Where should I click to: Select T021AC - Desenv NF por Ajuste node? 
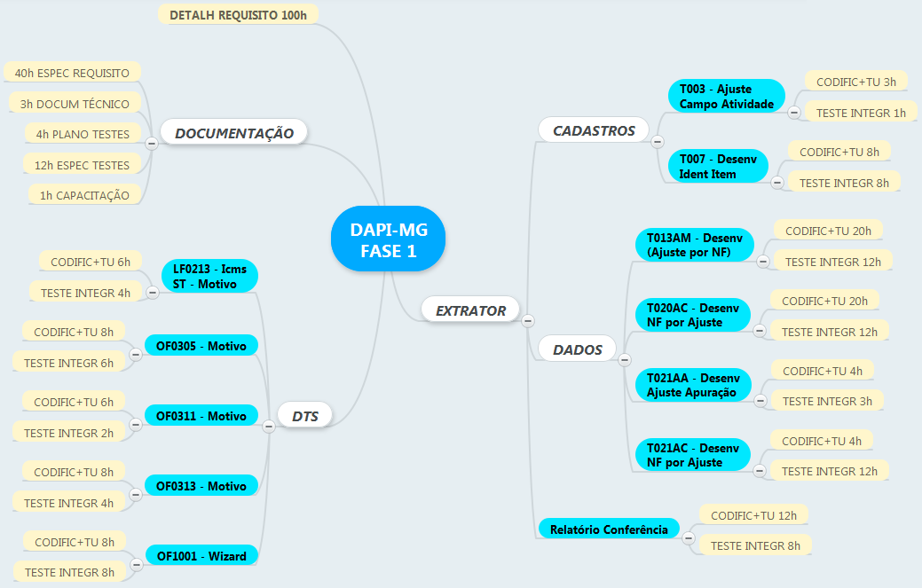693,455
